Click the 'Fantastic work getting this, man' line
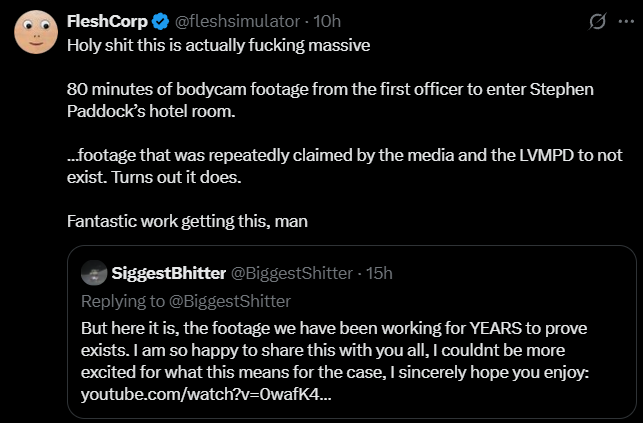Screen dimensions: 643x423 [187, 221]
